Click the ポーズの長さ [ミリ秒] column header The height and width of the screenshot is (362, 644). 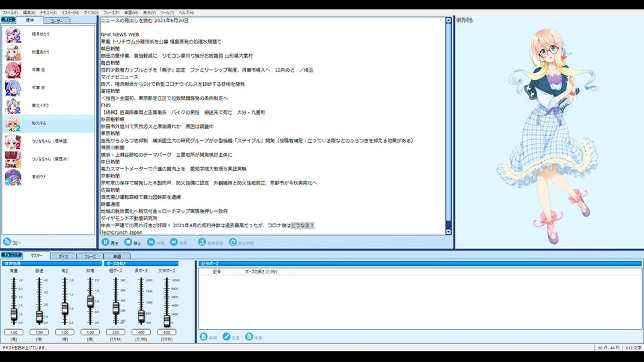click(x=261, y=271)
